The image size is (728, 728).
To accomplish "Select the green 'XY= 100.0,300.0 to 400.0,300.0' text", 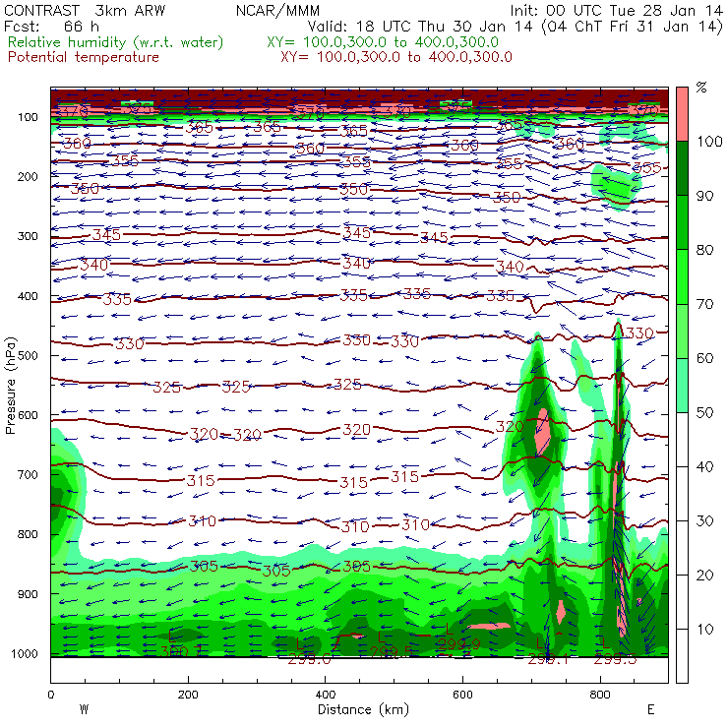I will point(383,42).
